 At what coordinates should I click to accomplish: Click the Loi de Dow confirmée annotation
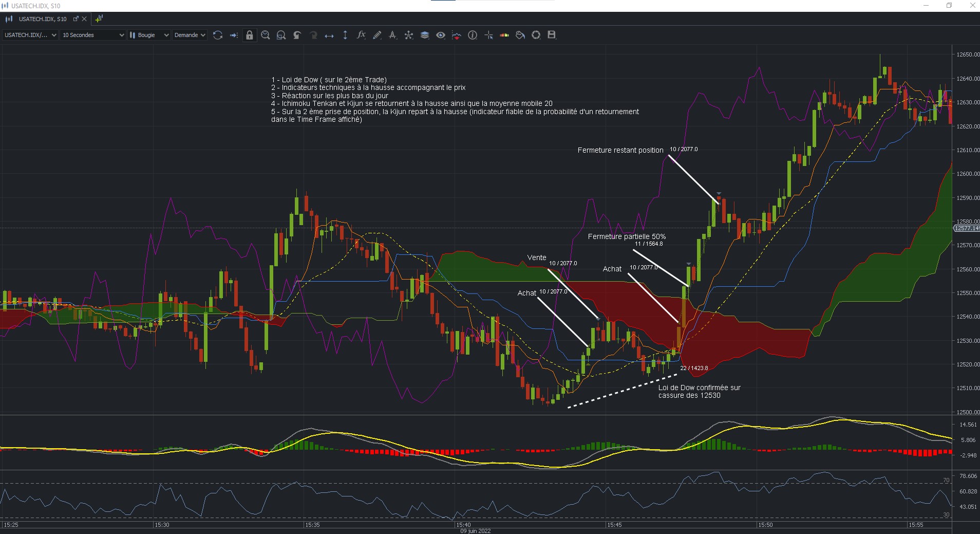click(700, 392)
